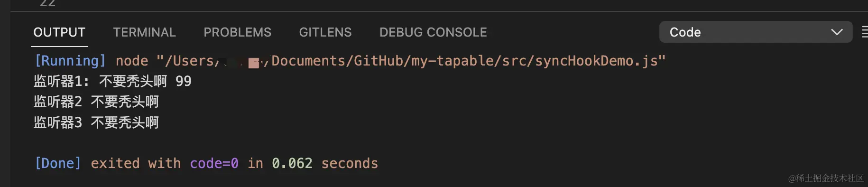The height and width of the screenshot is (187, 868).
Task: Open the syncHookDemo.js file path link
Action: pyautogui.click(x=411, y=61)
